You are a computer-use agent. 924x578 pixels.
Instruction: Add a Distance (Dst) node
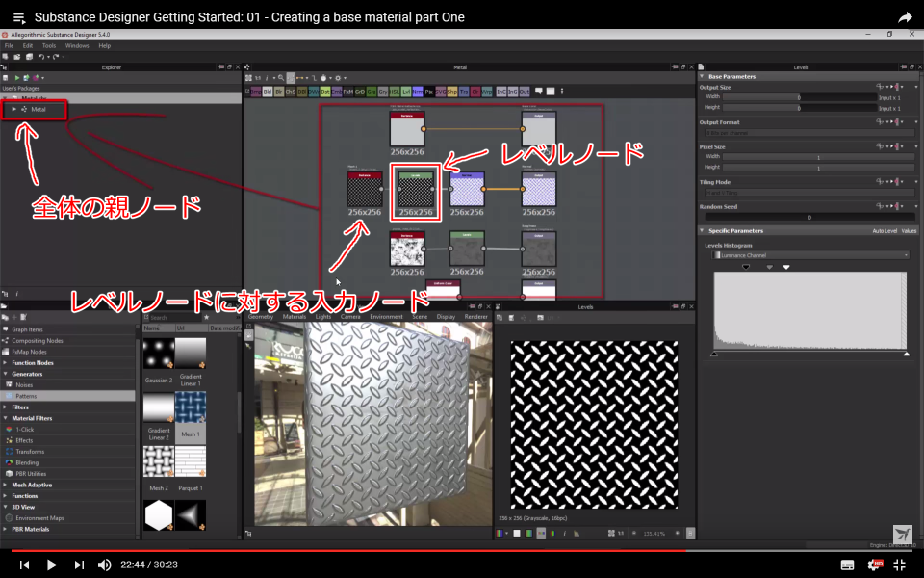pos(325,92)
